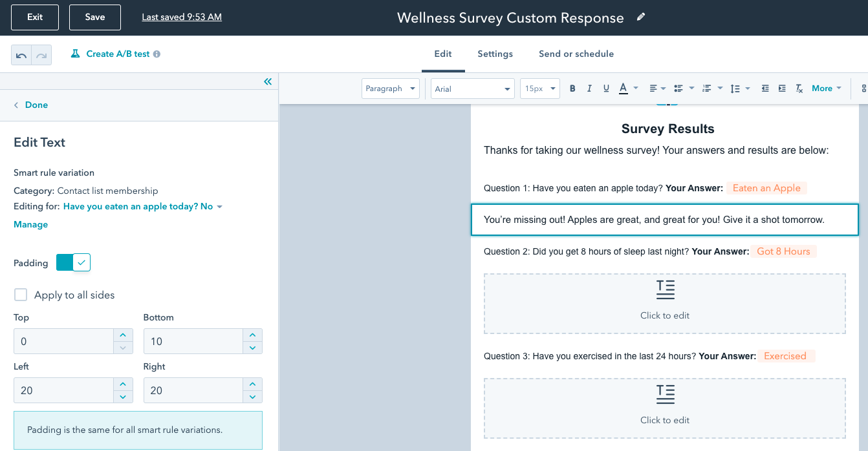Click the numbered list icon
The width and height of the screenshot is (868, 451).
pos(706,89)
